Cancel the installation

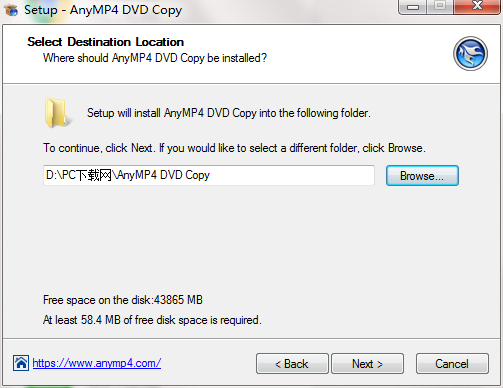452,364
